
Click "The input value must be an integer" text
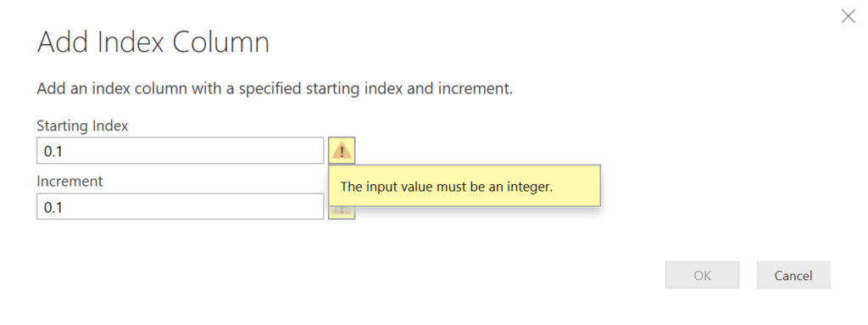[447, 187]
